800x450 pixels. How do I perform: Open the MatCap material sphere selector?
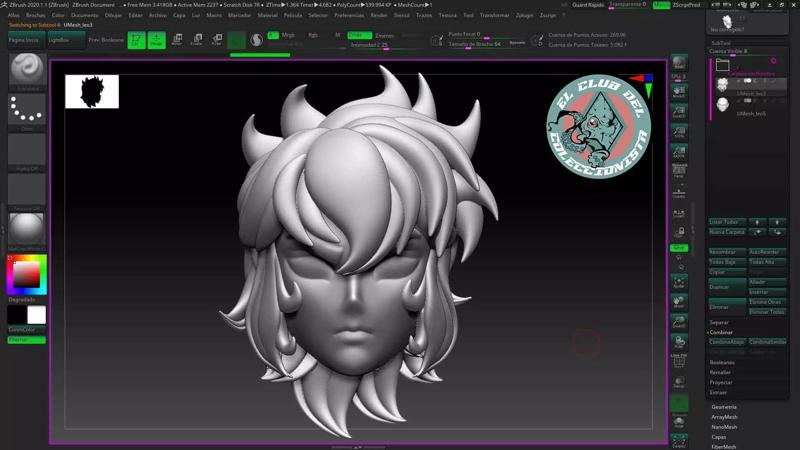[x=27, y=229]
